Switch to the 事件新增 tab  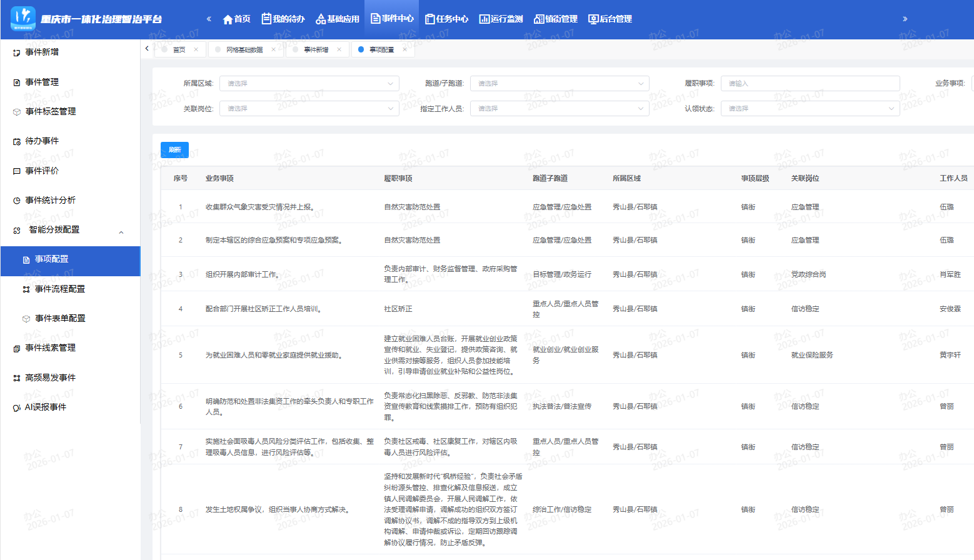(x=316, y=50)
